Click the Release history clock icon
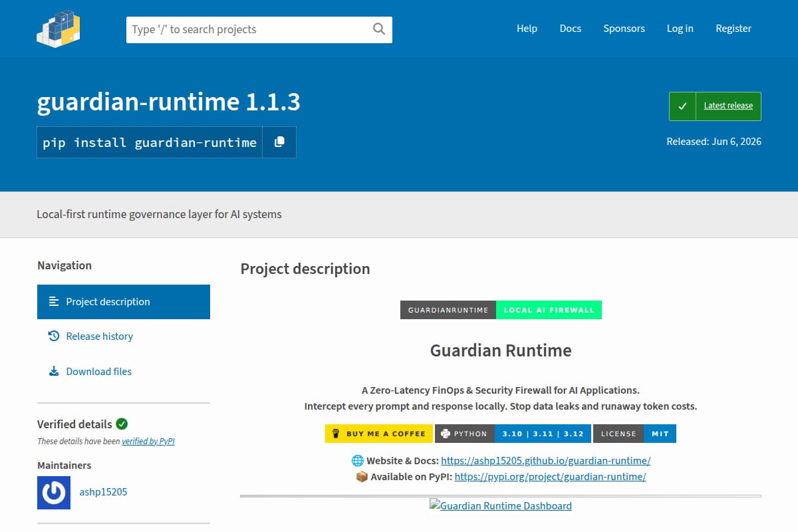 point(54,336)
